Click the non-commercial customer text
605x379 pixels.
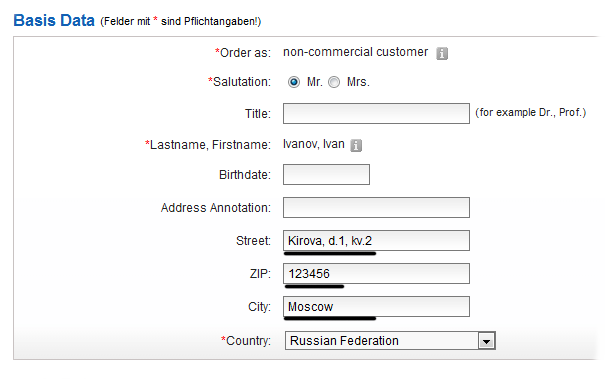pyautogui.click(x=355, y=52)
